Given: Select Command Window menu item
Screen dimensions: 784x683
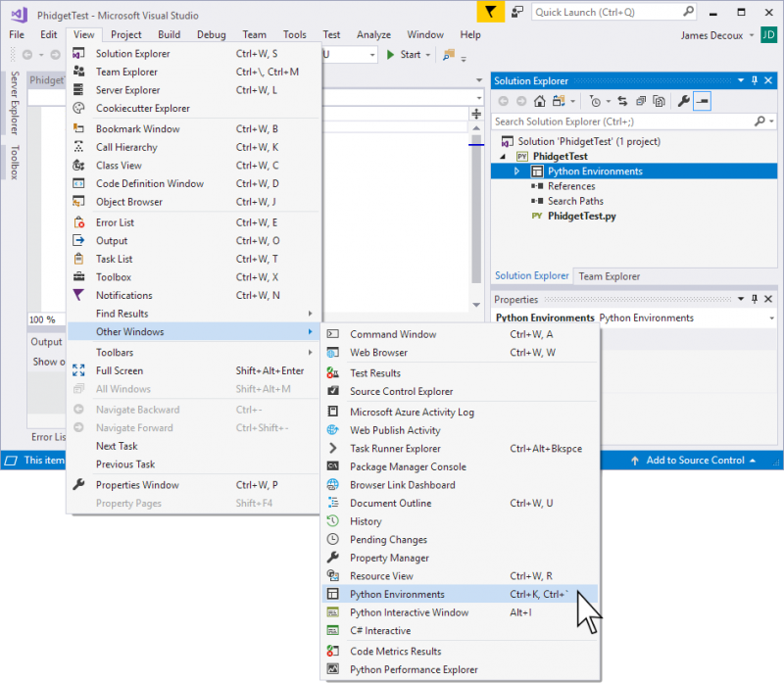Looking at the screenshot, I should pyautogui.click(x=460, y=334).
